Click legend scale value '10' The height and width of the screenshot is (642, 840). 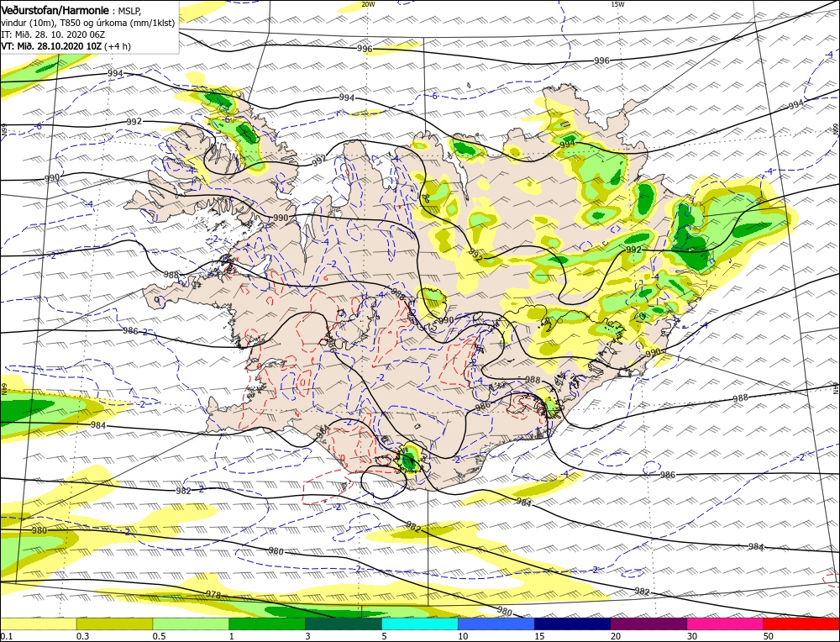coord(463,636)
